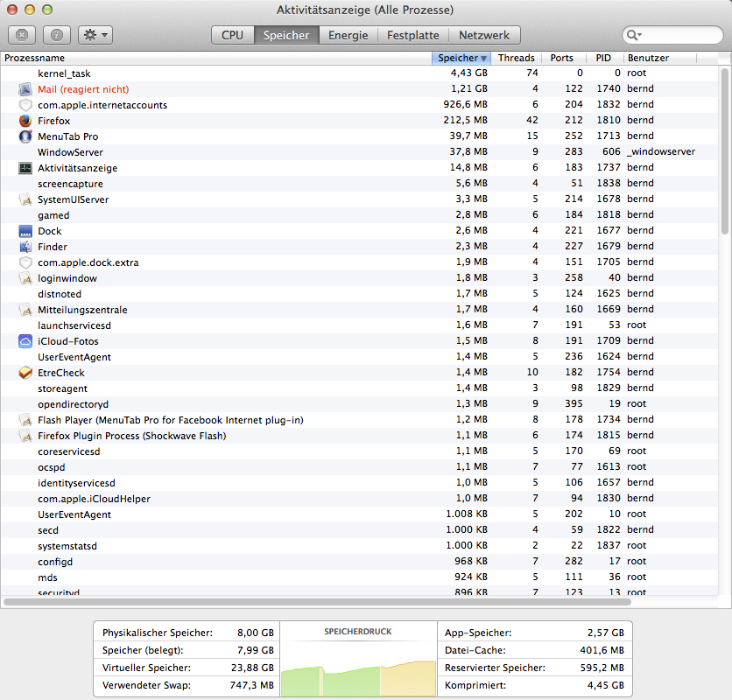Click the loginwindow icon

pyautogui.click(x=25, y=278)
